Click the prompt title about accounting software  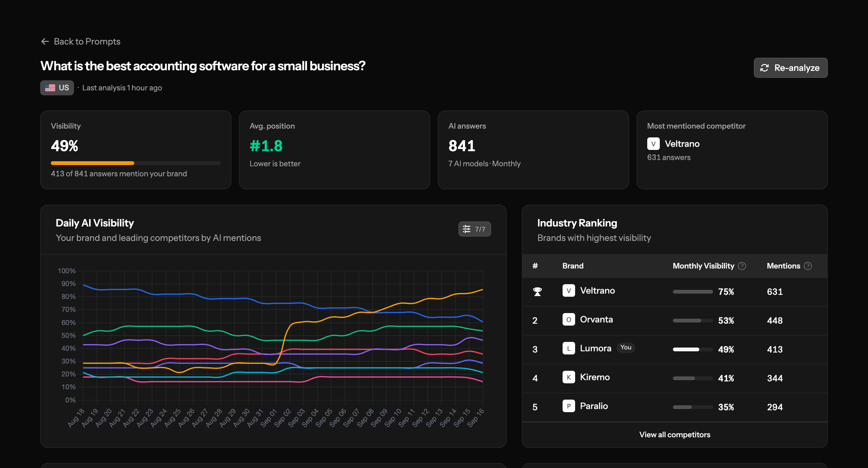(203, 66)
